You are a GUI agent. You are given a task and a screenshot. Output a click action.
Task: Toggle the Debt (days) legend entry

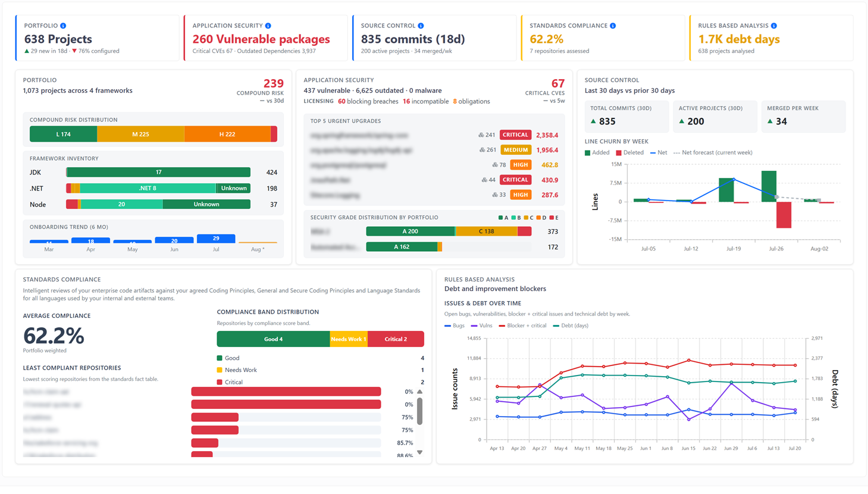coord(571,326)
